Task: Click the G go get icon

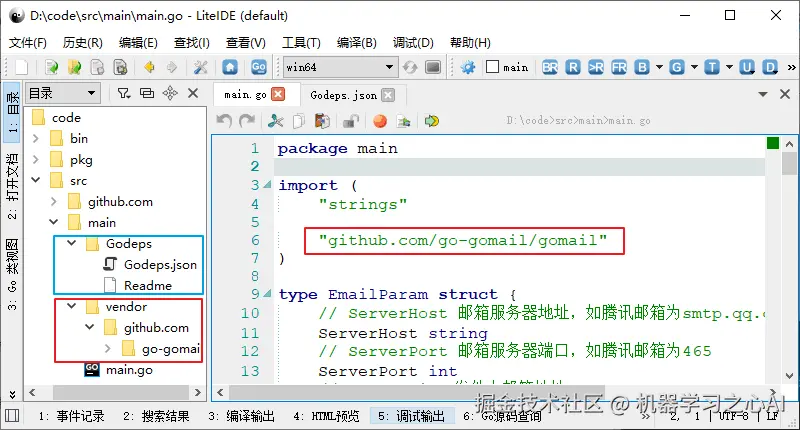Action: (677, 67)
